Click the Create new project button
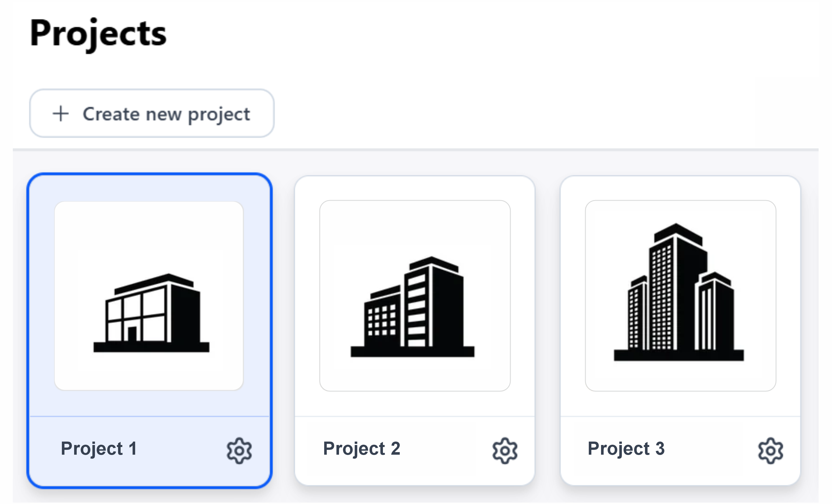 click(152, 113)
